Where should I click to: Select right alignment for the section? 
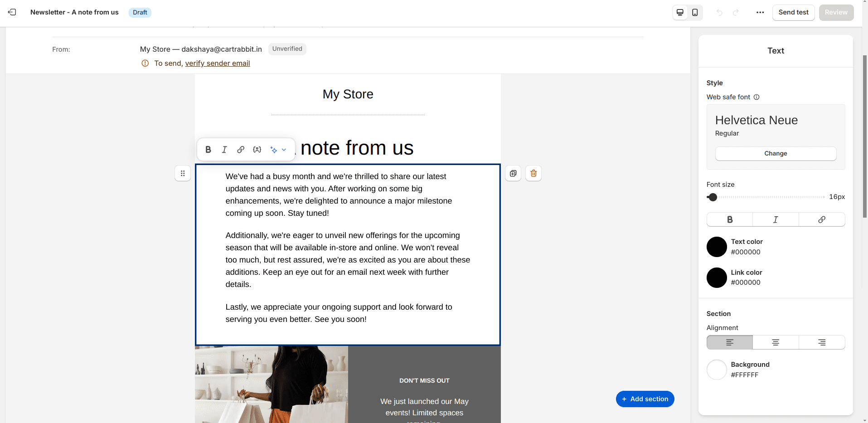point(822,342)
